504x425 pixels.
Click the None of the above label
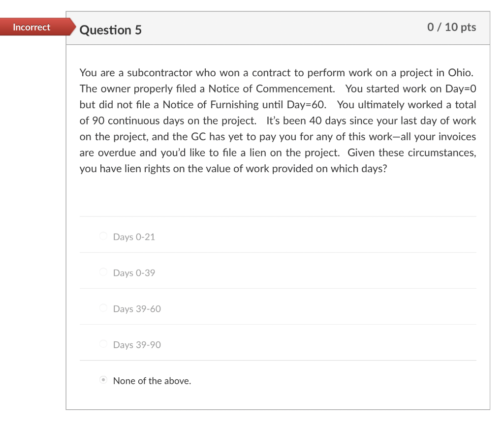tap(152, 381)
